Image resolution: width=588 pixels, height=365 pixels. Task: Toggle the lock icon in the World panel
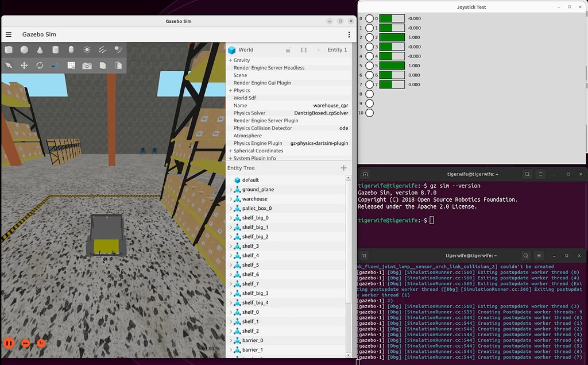(288, 50)
